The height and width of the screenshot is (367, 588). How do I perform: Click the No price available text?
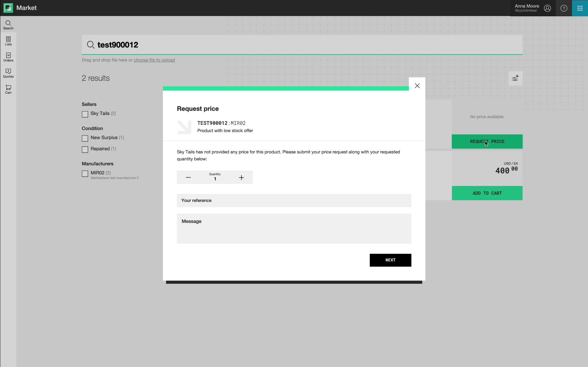coord(487,117)
